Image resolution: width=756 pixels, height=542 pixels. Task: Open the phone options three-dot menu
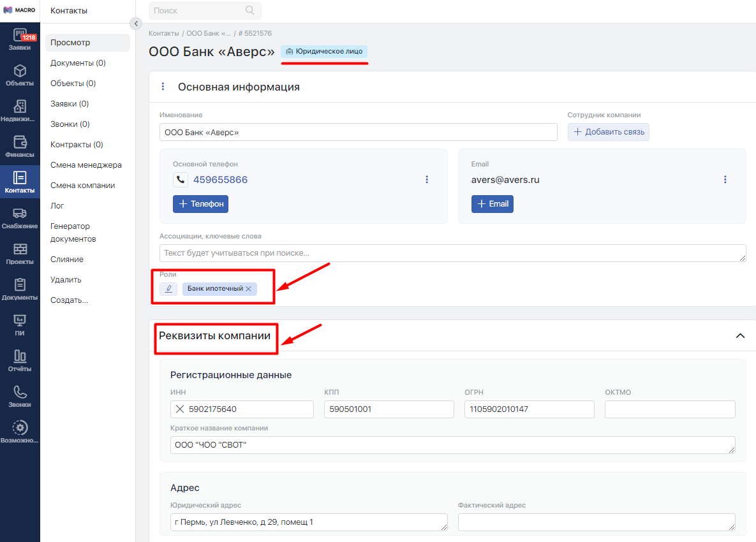click(427, 180)
